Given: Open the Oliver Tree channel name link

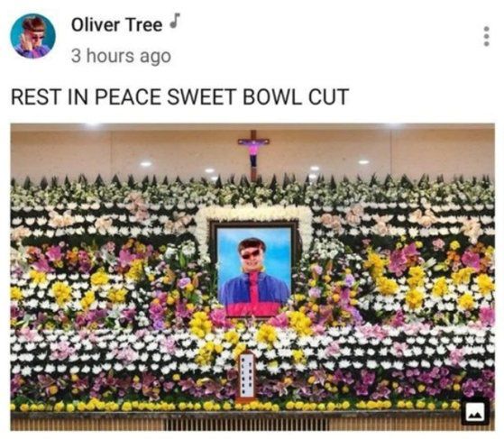Looking at the screenshot, I should 116,24.
